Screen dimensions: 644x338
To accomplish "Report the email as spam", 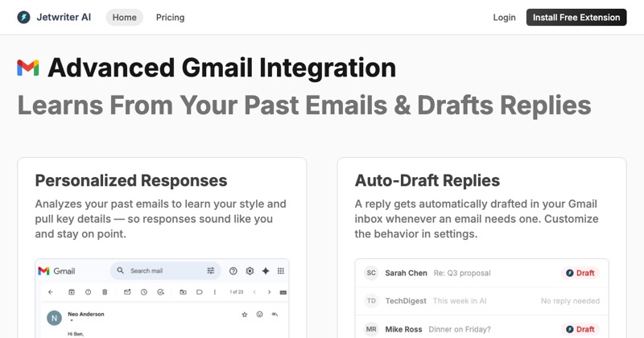I will [88, 292].
